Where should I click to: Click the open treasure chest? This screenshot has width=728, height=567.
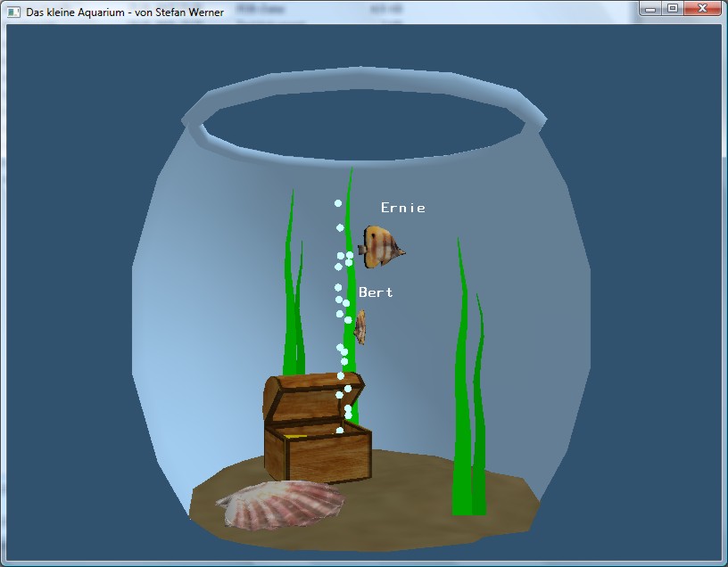click(317, 427)
